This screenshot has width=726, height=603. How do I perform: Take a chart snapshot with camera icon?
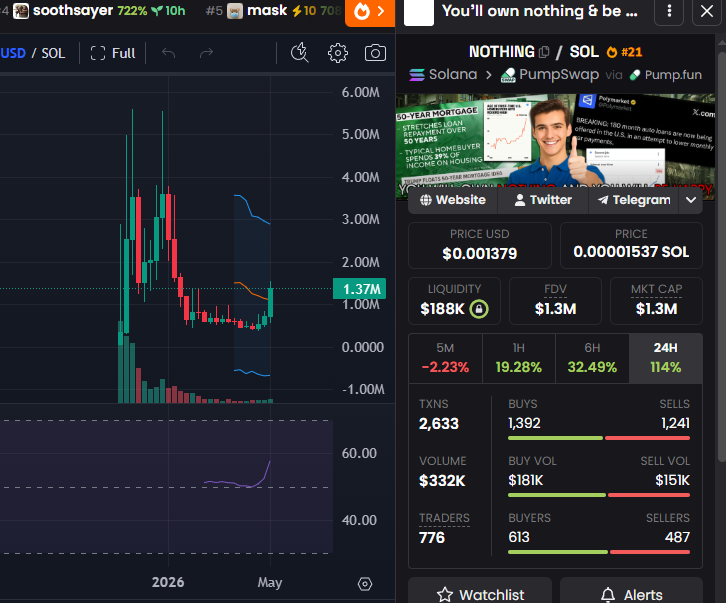point(375,53)
